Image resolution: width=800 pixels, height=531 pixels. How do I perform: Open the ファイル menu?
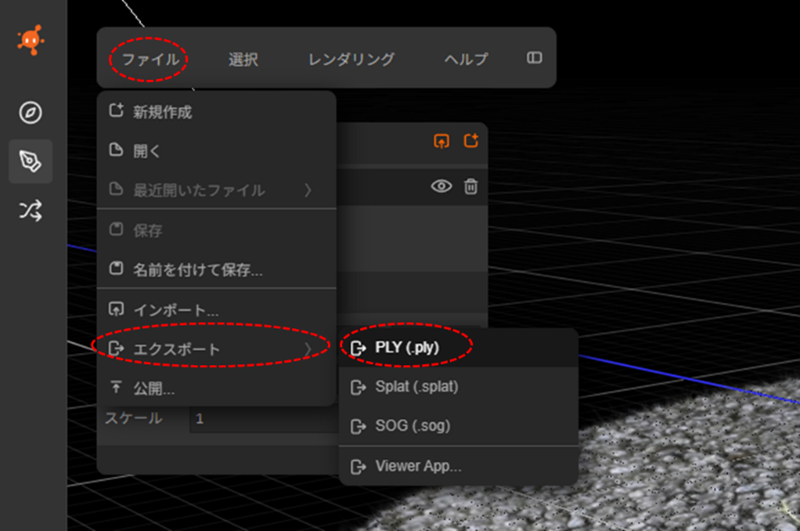150,59
